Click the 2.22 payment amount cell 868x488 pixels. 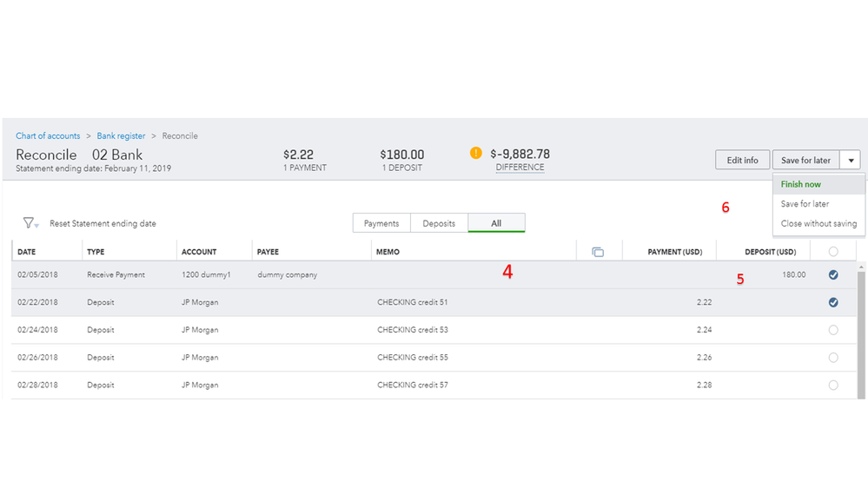[x=704, y=302]
